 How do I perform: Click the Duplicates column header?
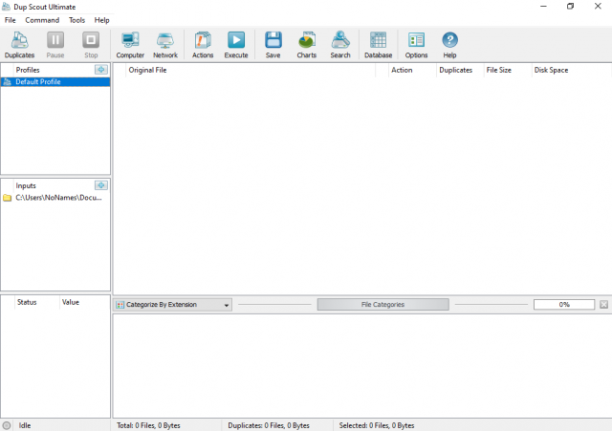(460, 70)
